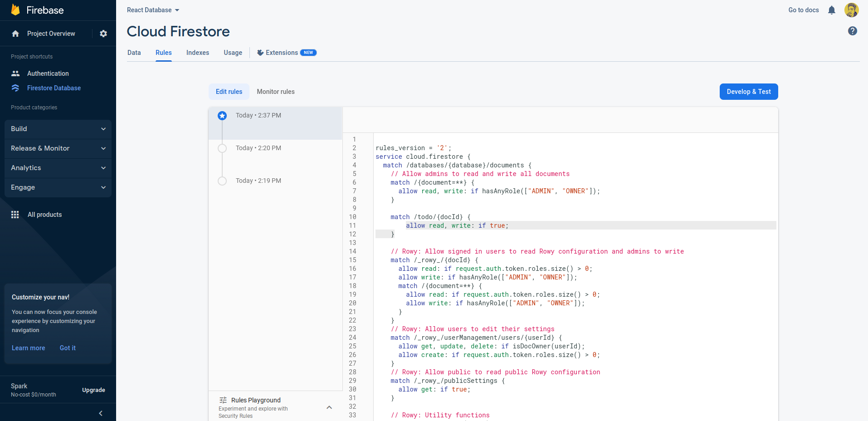This screenshot has width=868, height=421.
Task: Open the Project Overview home icon
Action: (15, 34)
